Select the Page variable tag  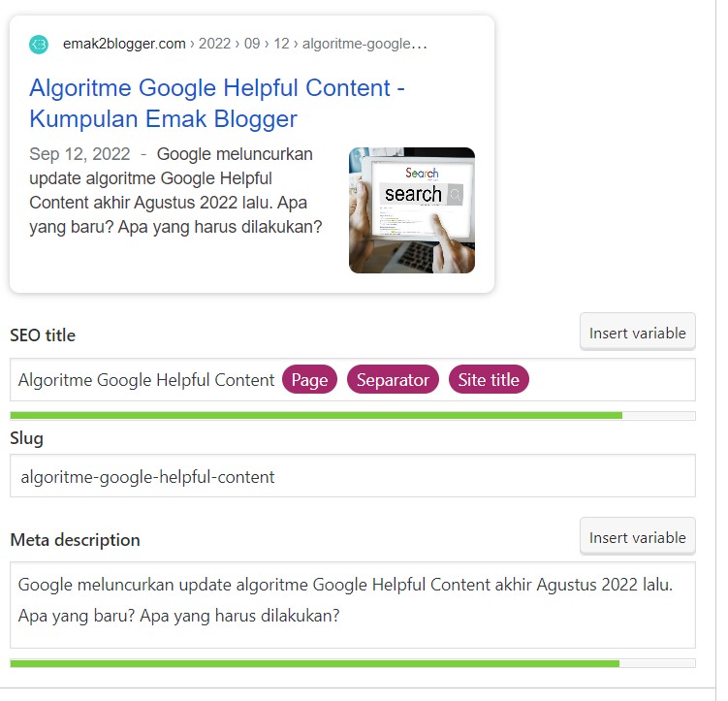click(309, 380)
